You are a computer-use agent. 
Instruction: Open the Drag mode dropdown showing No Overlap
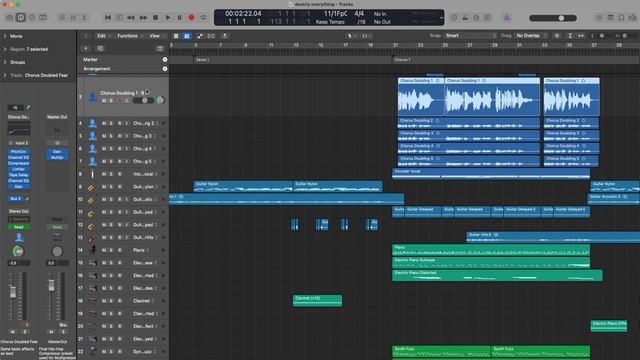coord(531,36)
